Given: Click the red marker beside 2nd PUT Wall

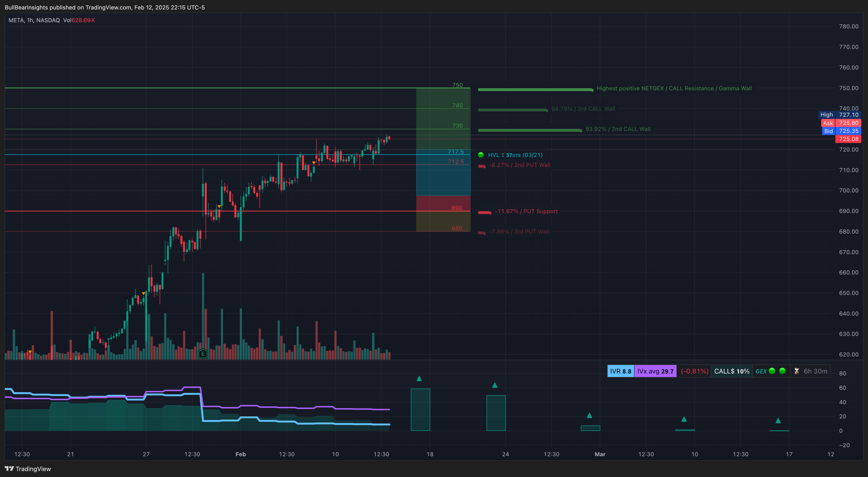Looking at the screenshot, I should coord(482,166).
